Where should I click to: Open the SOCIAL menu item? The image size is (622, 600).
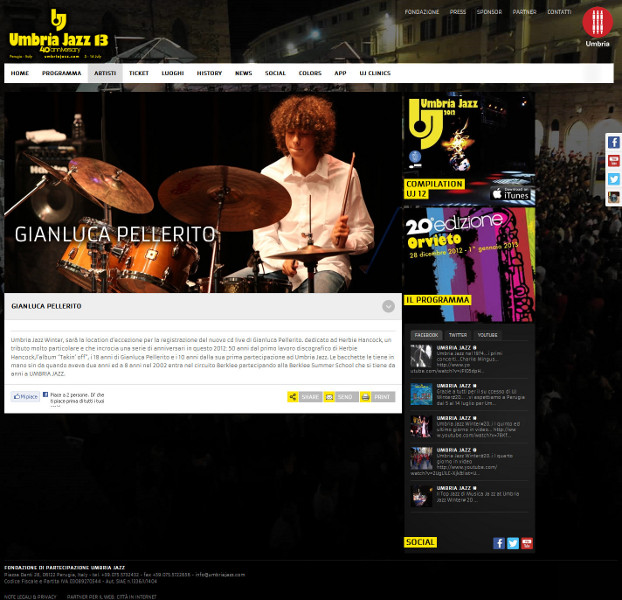275,73
